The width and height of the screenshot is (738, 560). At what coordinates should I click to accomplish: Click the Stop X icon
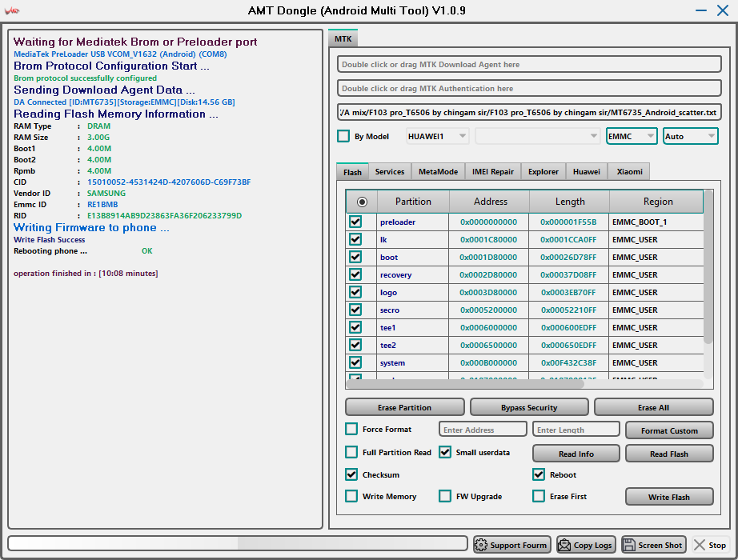(700, 545)
